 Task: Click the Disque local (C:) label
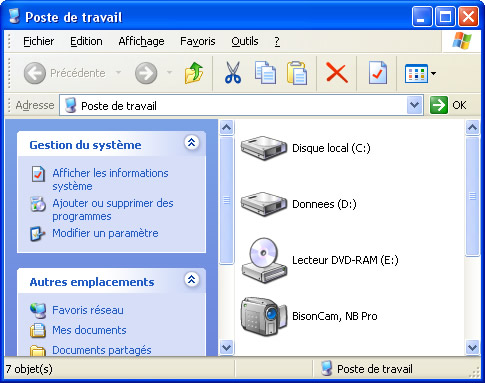tap(331, 148)
